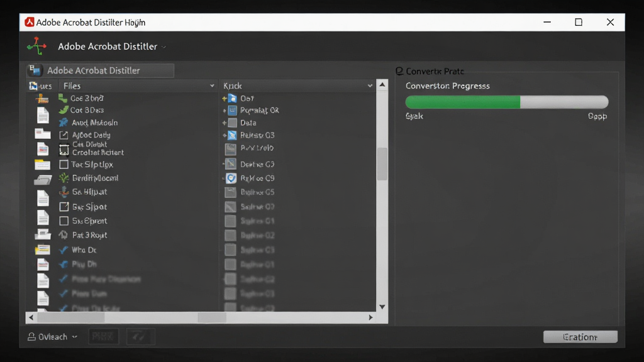Click the 'Sjak' label under progress bar
Image resolution: width=644 pixels, height=362 pixels.
pyautogui.click(x=414, y=116)
